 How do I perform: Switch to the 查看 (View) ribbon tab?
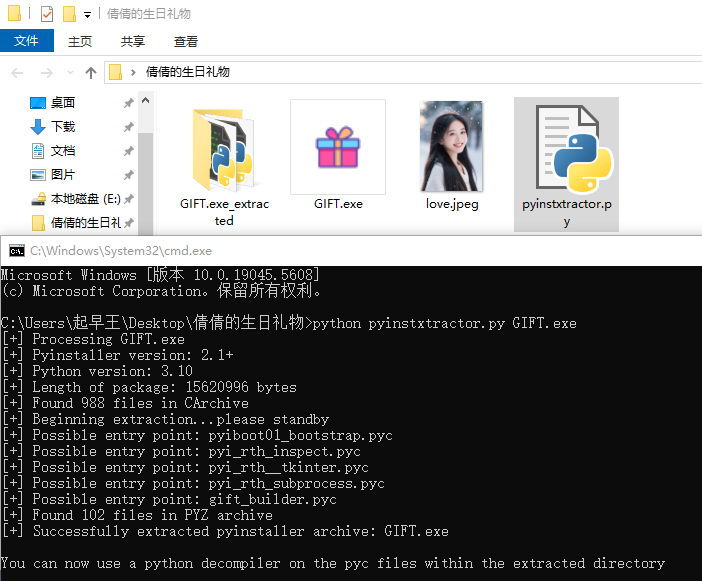(186, 41)
